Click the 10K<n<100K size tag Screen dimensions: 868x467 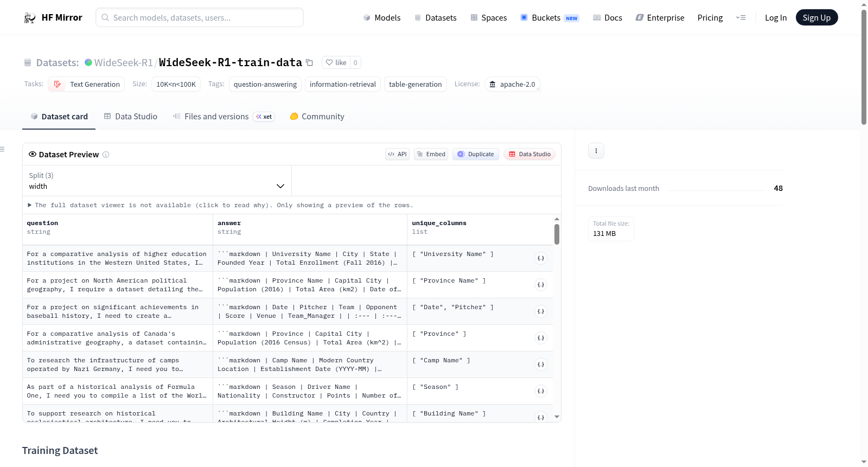coord(176,84)
